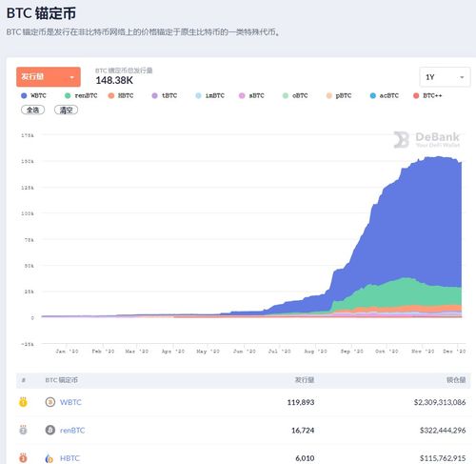The width and height of the screenshot is (476, 464).
Task: Toggle the WBTC legend series
Action: [x=33, y=95]
